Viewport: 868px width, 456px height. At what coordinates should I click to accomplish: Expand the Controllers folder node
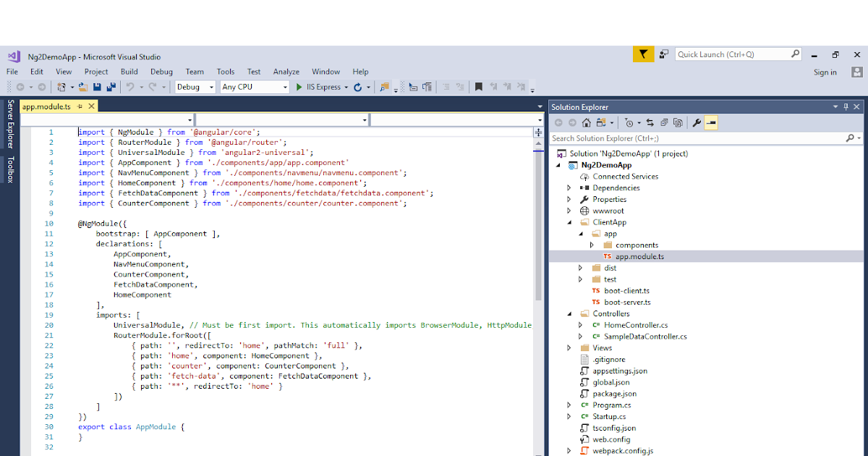[x=569, y=313]
